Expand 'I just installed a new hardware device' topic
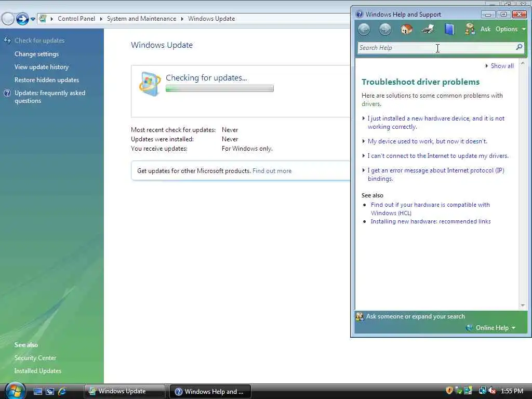 click(436, 123)
